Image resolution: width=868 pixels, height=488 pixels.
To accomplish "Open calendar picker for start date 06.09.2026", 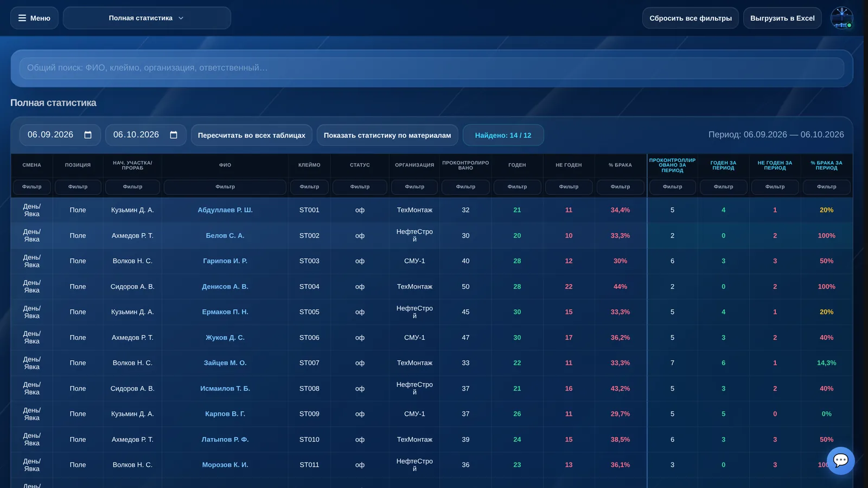I will tap(88, 135).
